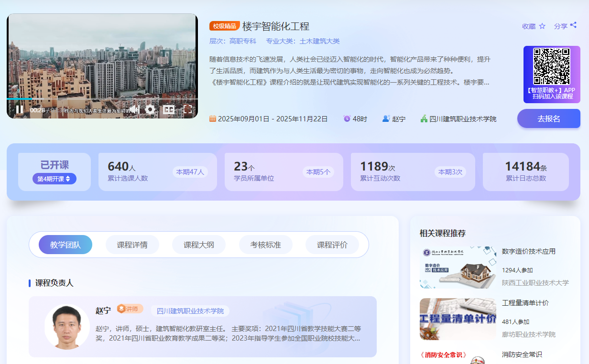Click the 1294人参加 participant count
The width and height of the screenshot is (589, 364).
click(x=517, y=270)
